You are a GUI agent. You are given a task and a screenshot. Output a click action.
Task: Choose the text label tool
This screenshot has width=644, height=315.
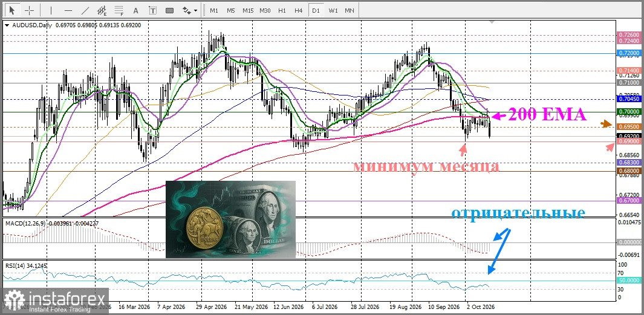[x=153, y=10]
